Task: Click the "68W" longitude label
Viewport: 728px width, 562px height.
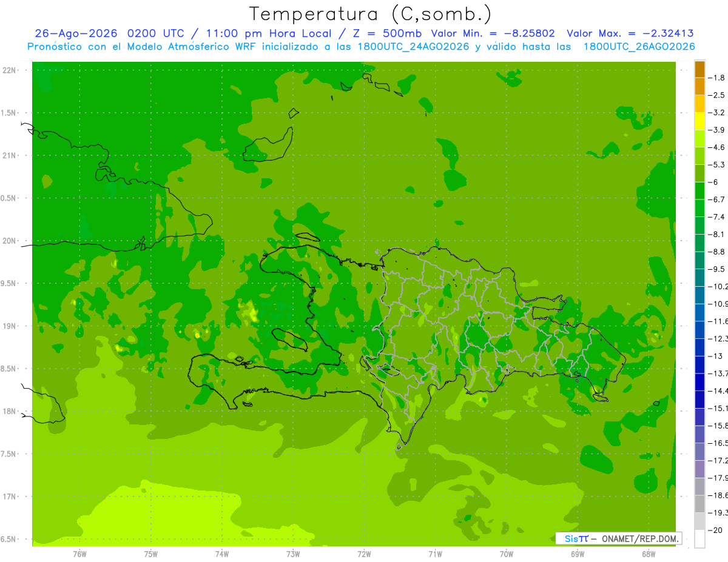Action: 649,554
